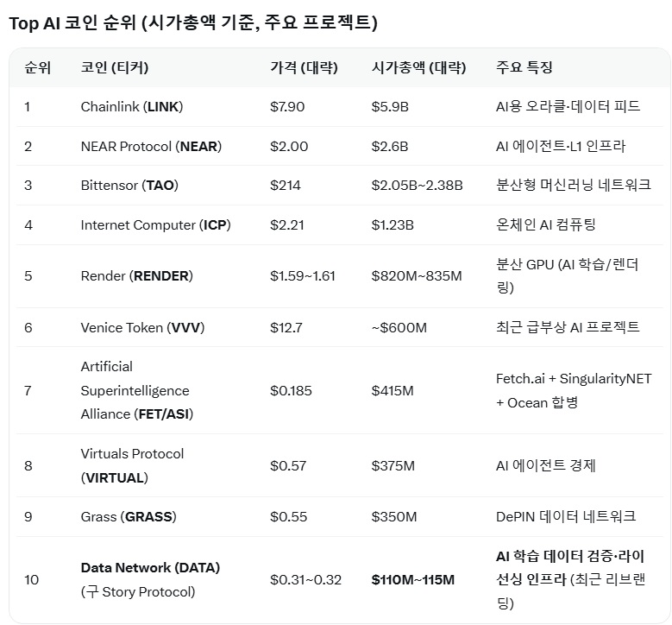Select Virtuals Protocol (VIRTUAL) cell
672x625 pixels.
pyautogui.click(x=132, y=466)
